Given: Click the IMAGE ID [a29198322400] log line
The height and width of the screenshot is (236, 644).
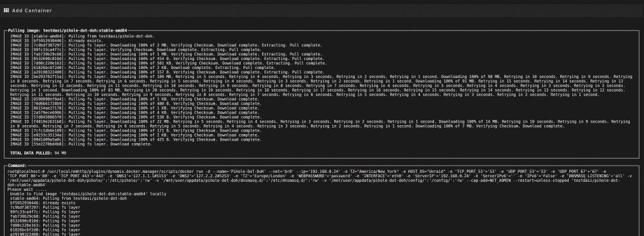Looking at the screenshot, I should [x=167, y=72].
